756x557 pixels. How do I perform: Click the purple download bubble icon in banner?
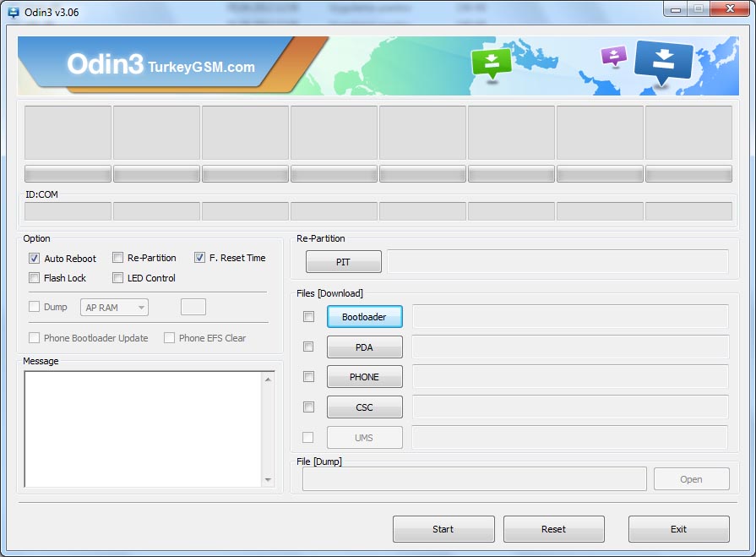coord(614,56)
